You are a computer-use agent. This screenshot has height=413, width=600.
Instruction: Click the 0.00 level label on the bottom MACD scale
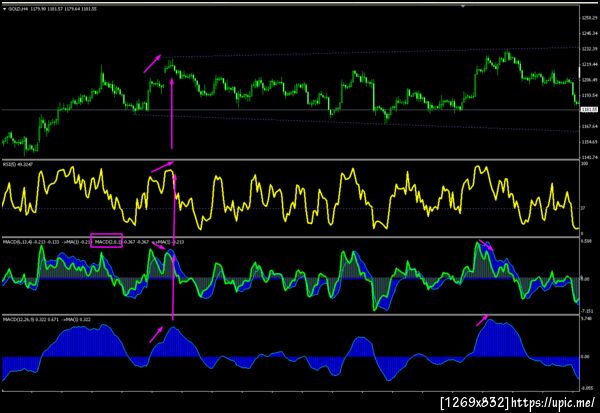click(585, 357)
